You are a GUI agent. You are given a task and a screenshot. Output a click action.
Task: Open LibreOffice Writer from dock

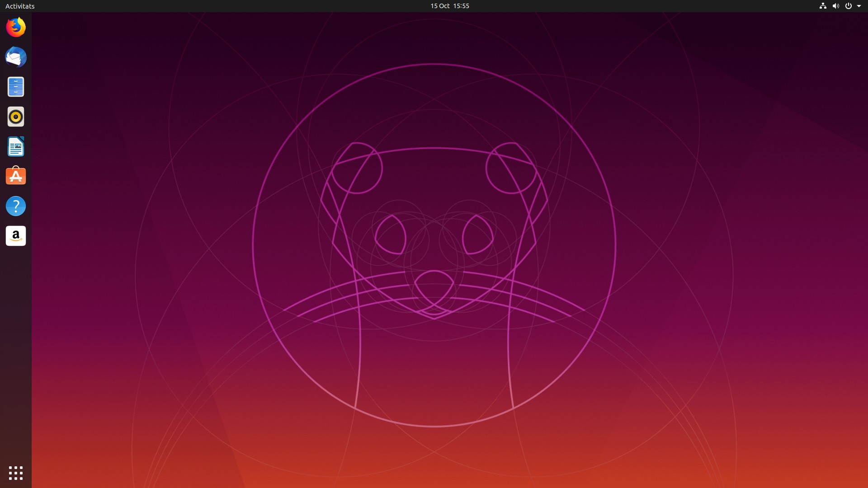tap(16, 146)
